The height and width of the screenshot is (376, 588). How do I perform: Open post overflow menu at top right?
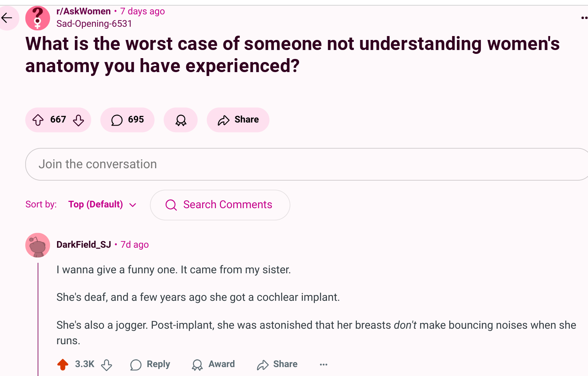pyautogui.click(x=584, y=18)
